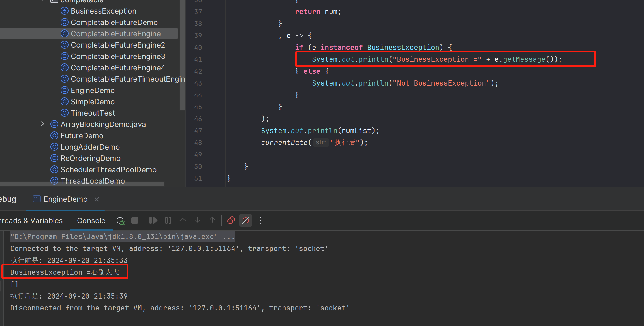The image size is (644, 326).
Task: Click the Step Over icon
Action: (183, 220)
